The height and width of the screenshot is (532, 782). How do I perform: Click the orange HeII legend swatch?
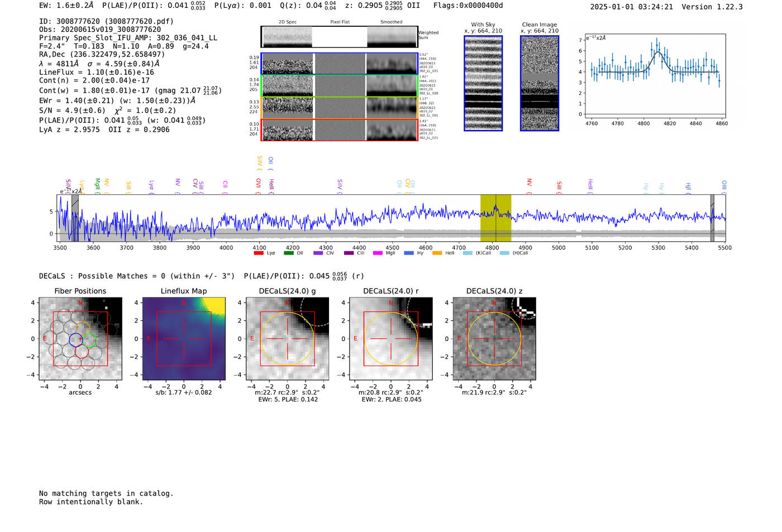pos(437,253)
